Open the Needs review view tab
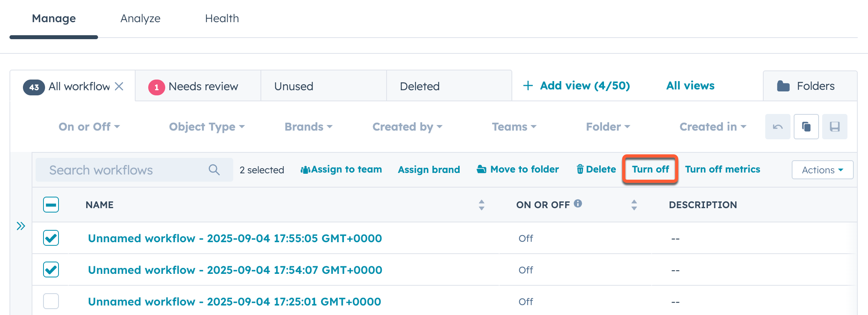This screenshot has height=315, width=868. tap(198, 86)
